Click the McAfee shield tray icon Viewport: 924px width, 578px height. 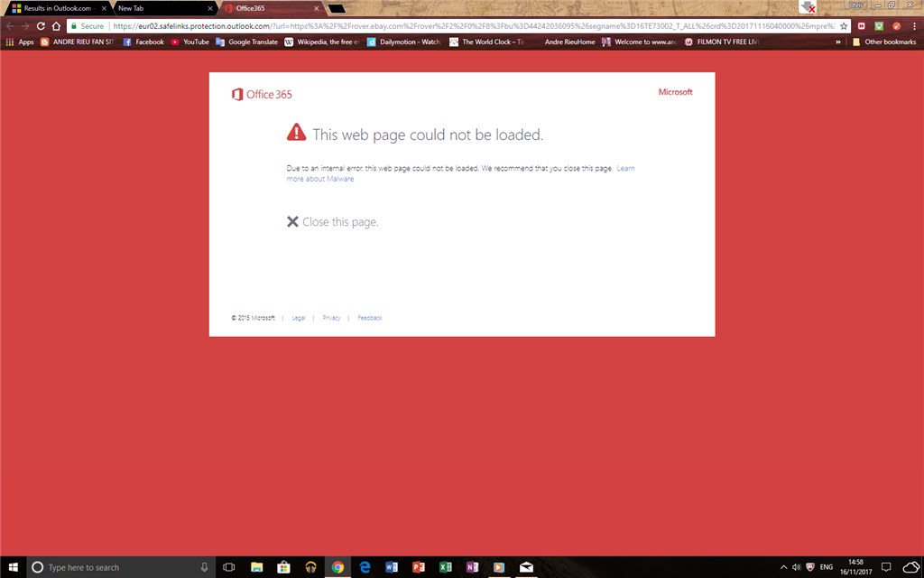(x=810, y=567)
